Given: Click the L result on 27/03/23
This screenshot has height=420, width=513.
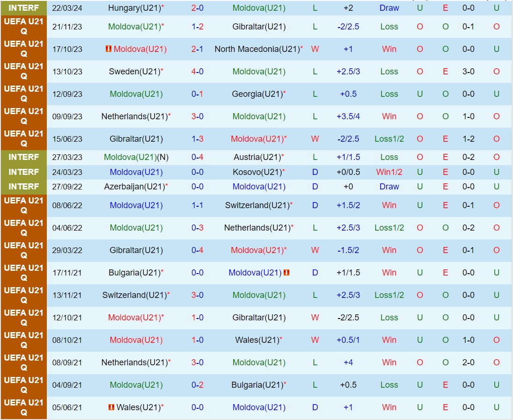Looking at the screenshot, I should pos(315,157).
